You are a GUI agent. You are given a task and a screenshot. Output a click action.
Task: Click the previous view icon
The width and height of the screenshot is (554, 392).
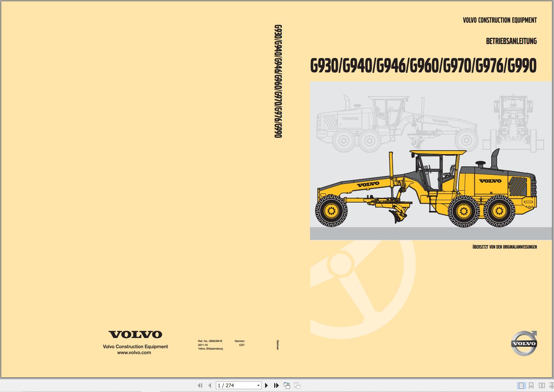(x=287, y=385)
